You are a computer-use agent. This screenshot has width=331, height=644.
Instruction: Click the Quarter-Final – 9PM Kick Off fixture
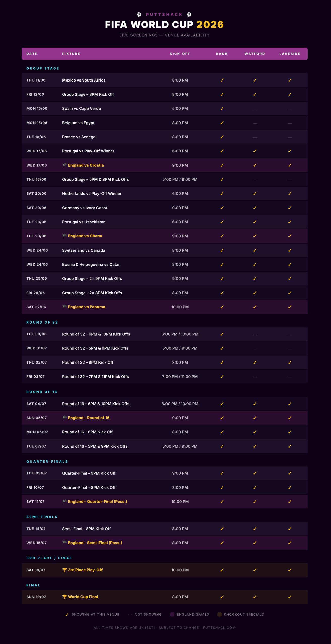tap(89, 473)
